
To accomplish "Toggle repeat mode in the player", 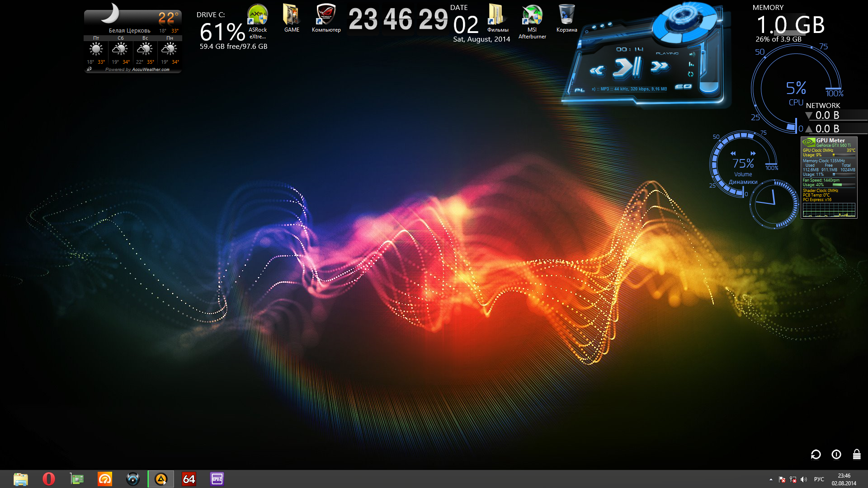I will (690, 74).
